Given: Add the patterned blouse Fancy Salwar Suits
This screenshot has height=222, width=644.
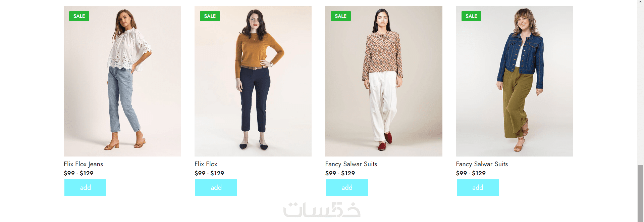Looking at the screenshot, I should point(347,187).
